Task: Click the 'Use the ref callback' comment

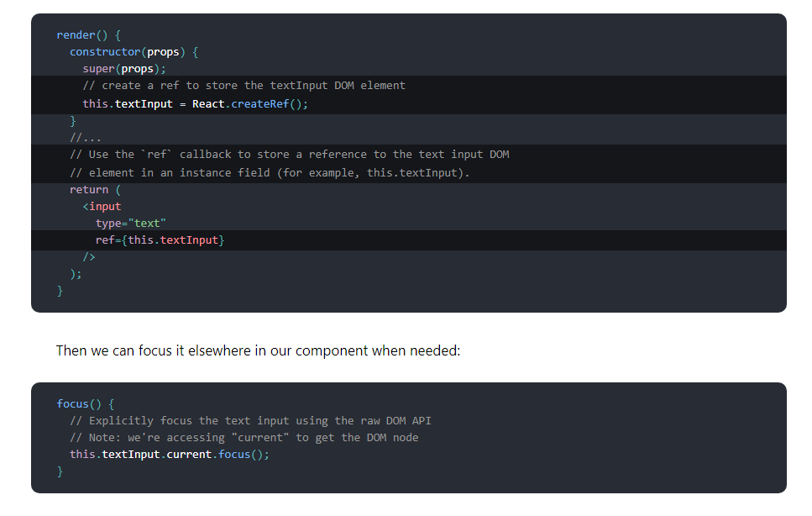Action: pyautogui.click(x=290, y=155)
